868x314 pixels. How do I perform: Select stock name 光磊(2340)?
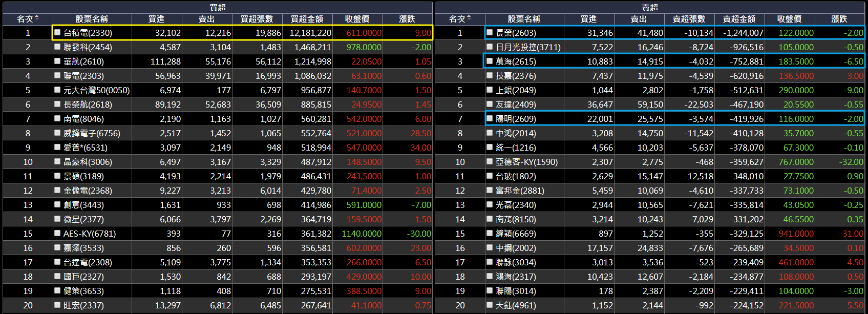[x=516, y=205]
